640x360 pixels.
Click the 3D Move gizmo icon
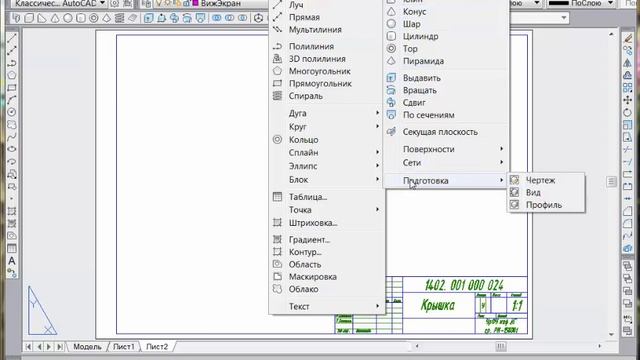coord(258,18)
